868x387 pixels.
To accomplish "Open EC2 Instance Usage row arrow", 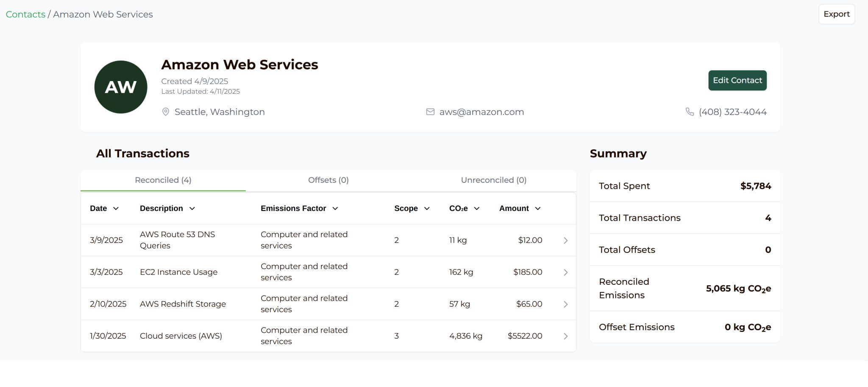I will 565,272.
